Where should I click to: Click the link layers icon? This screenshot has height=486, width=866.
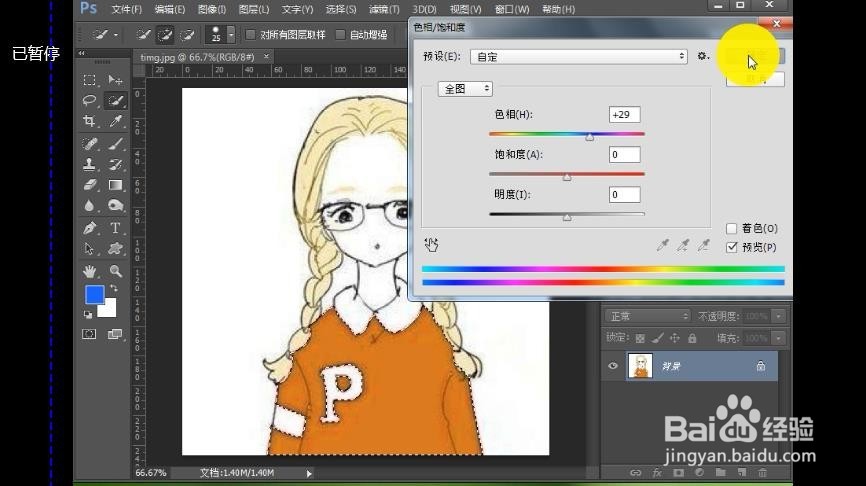tap(636, 473)
